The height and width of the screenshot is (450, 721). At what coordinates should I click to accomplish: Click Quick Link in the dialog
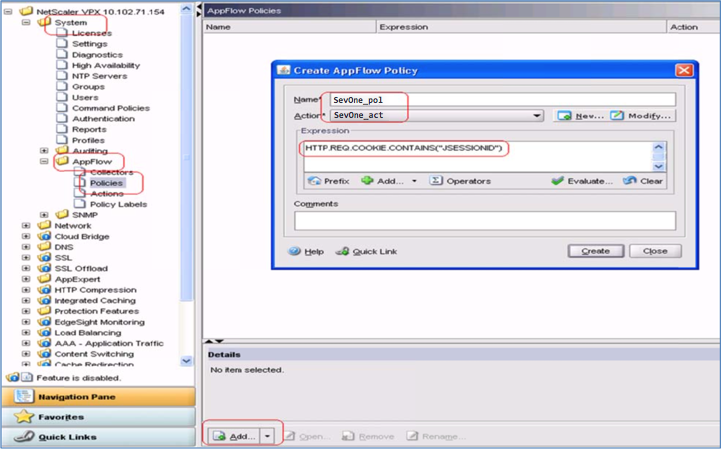coord(366,251)
